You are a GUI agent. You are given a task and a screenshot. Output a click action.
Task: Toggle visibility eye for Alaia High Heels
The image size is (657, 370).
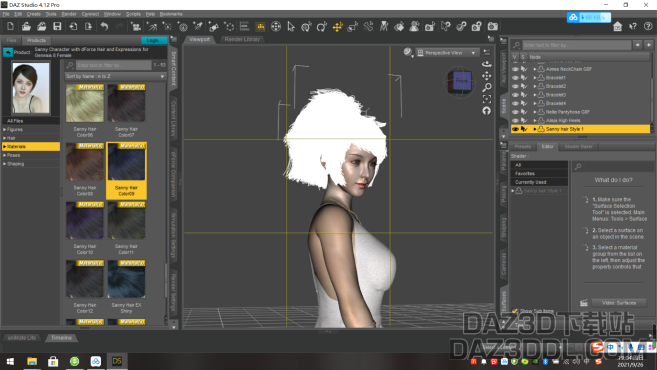tap(515, 120)
